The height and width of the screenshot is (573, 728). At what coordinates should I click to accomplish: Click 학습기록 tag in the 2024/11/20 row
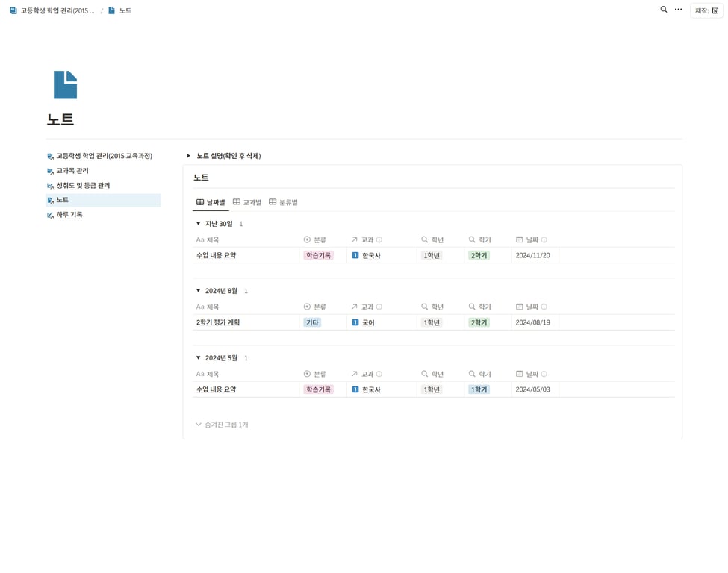318,256
